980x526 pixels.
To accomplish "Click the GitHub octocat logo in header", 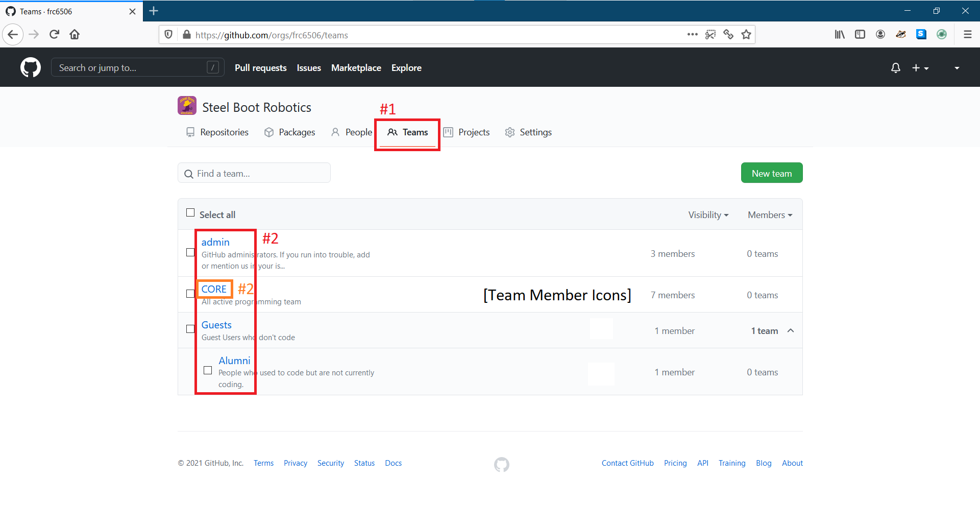I will click(31, 67).
